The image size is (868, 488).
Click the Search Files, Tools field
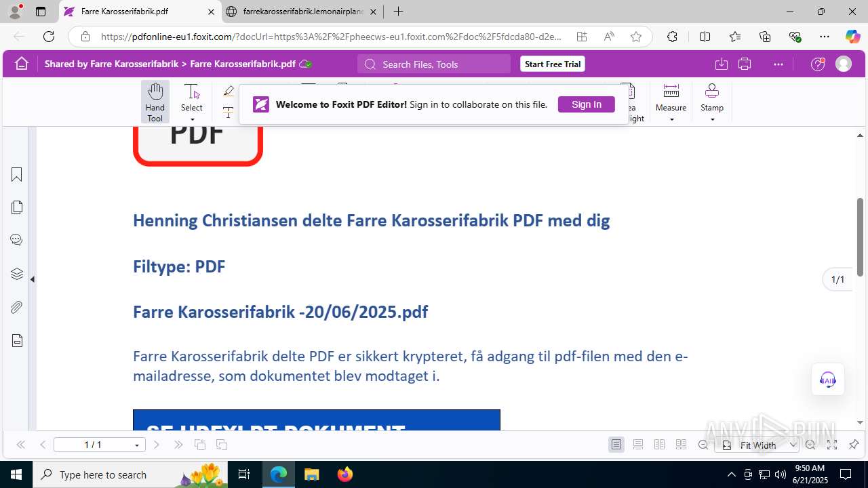(434, 64)
